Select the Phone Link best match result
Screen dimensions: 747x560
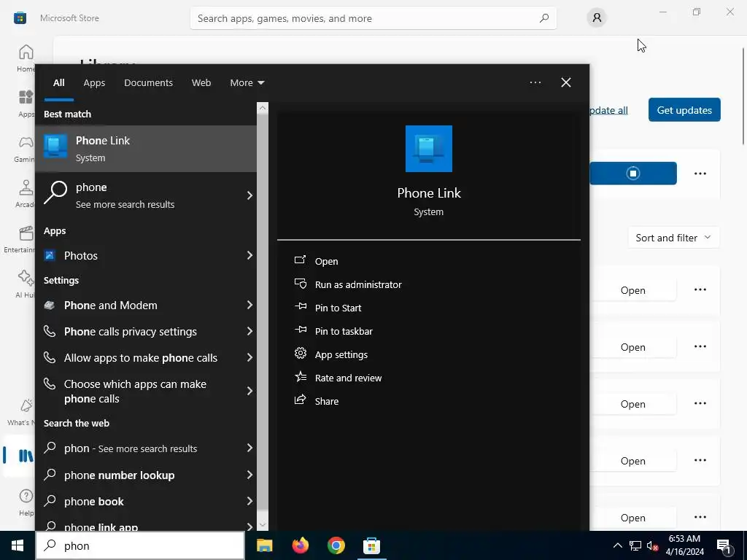pos(146,149)
